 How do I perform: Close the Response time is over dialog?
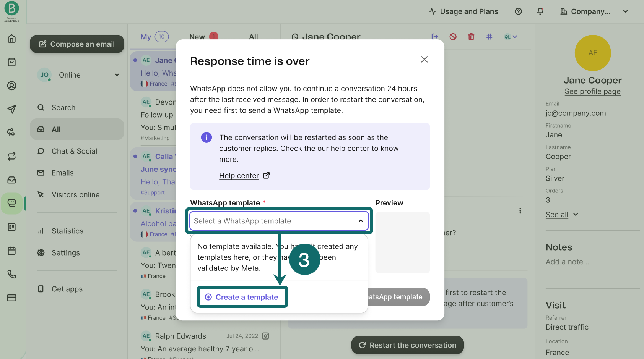coord(424,60)
